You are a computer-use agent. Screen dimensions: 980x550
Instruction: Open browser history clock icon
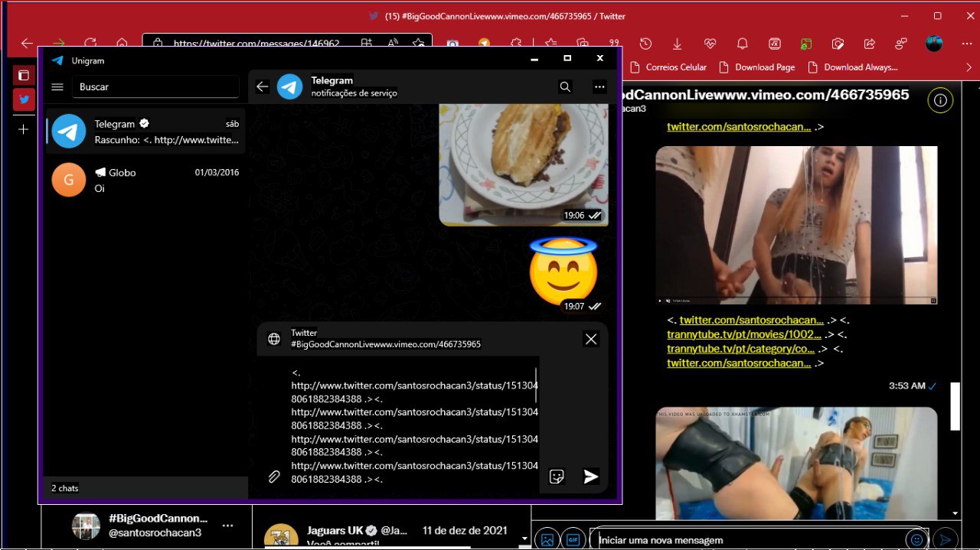coord(645,44)
